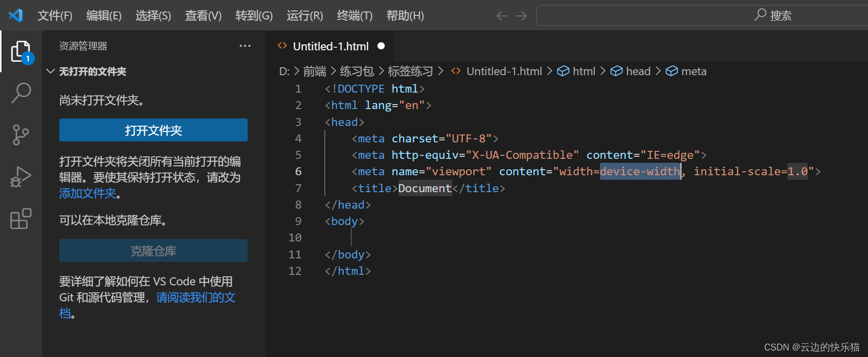Click the closing </html> tag
Viewport: 868px width, 357px height.
(348, 271)
